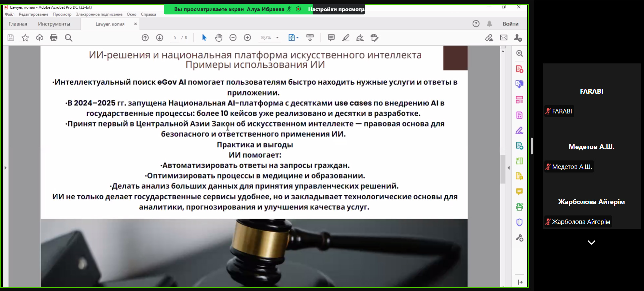Screen dimensions: 644x291
Task: Open Настройки просмотра view options
Action: 336,9
